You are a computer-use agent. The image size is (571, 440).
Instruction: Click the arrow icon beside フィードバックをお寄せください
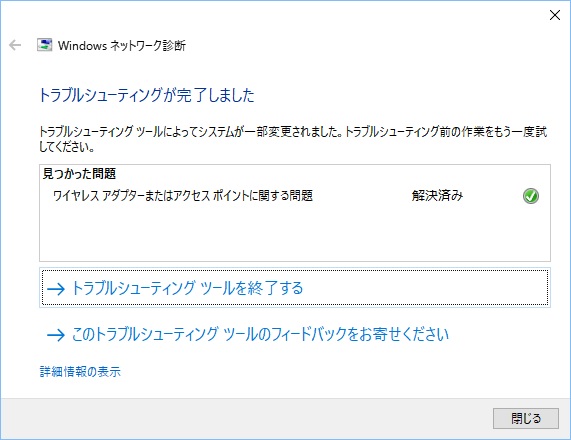[x=56, y=335]
